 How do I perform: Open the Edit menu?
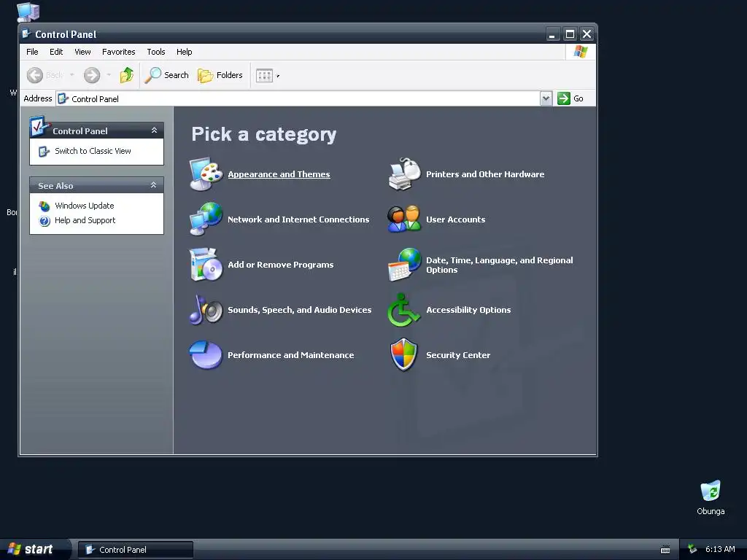(x=56, y=52)
